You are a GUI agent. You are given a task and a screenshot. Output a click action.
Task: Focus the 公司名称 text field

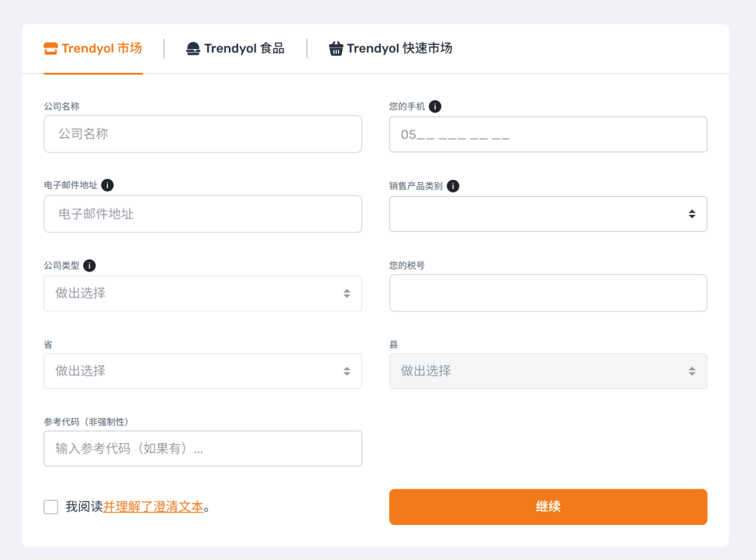click(x=202, y=134)
